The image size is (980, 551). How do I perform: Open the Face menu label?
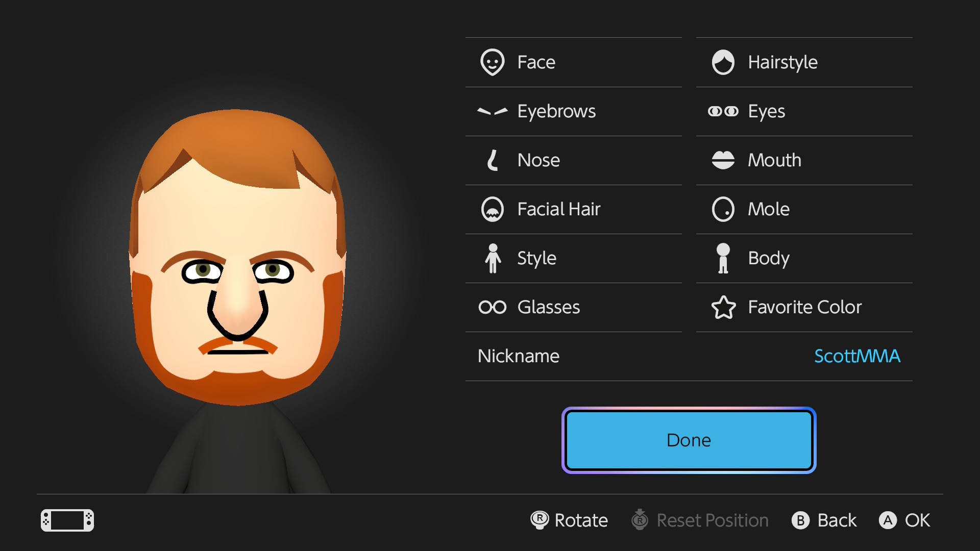point(536,62)
